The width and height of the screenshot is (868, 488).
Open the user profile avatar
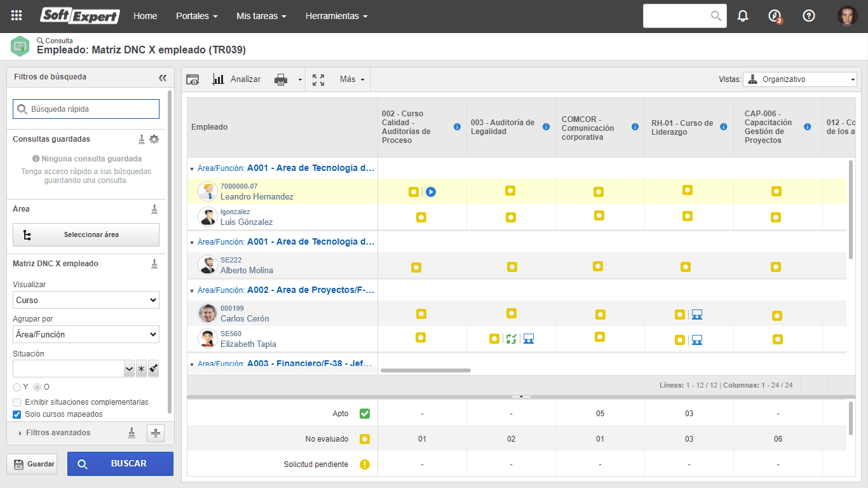847,16
